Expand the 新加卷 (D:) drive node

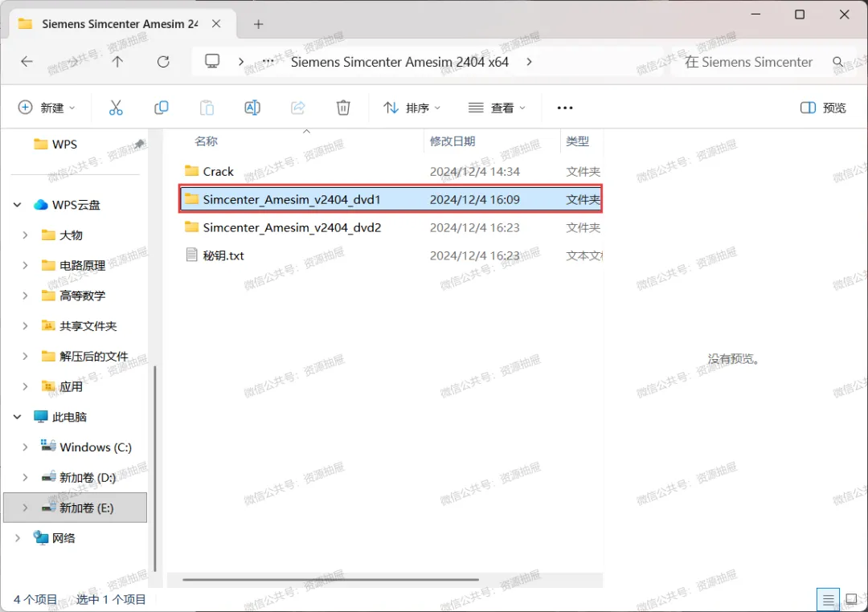25,477
